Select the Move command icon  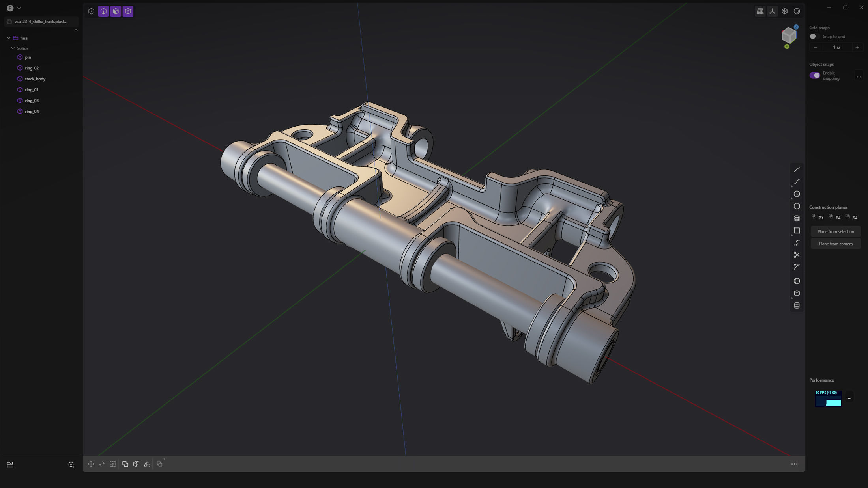click(91, 464)
